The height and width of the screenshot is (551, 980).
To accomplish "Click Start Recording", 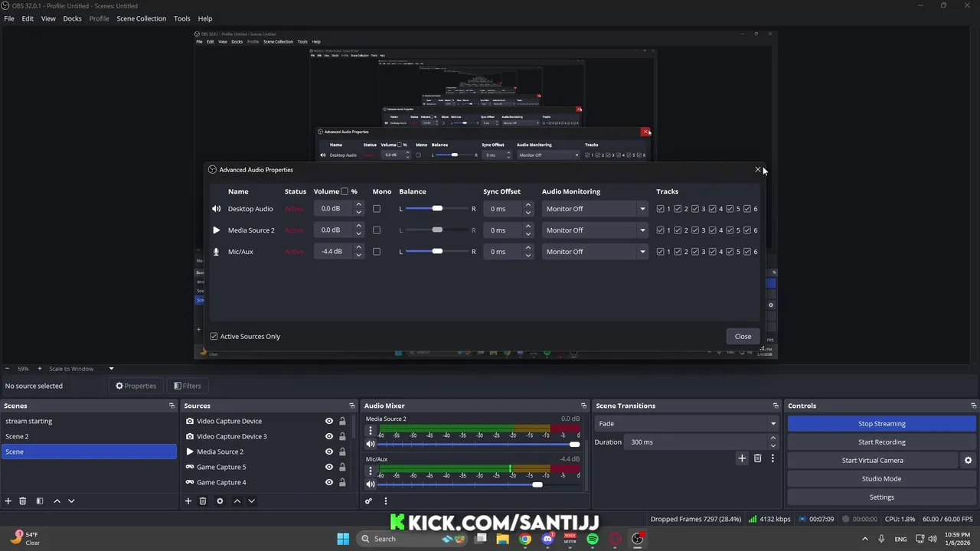I will point(882,442).
